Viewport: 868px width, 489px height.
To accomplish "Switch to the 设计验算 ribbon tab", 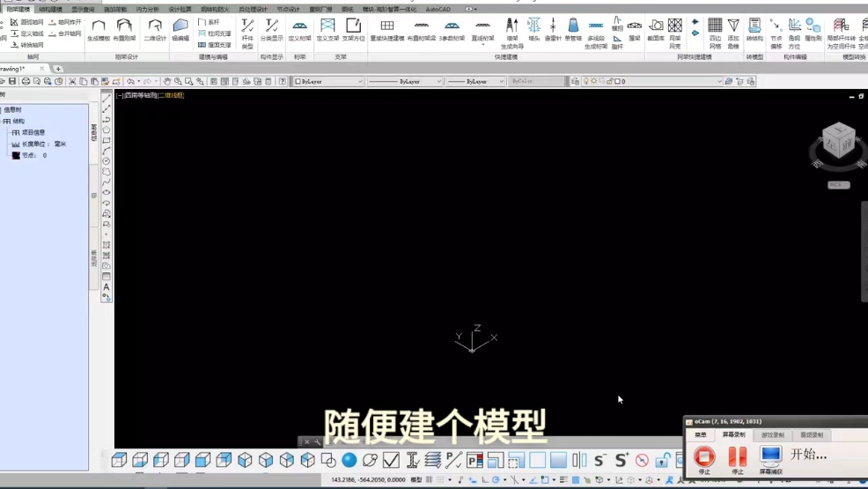I will pyautogui.click(x=180, y=10).
